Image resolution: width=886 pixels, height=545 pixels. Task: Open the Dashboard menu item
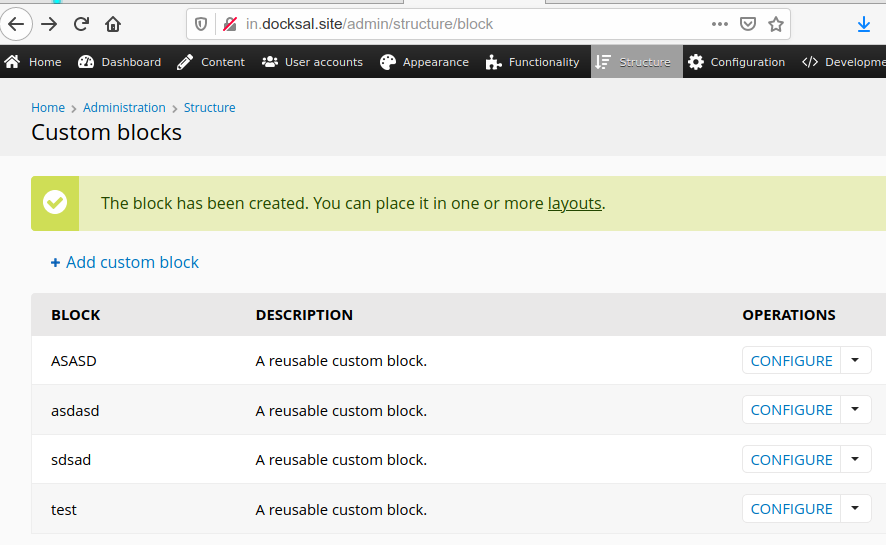coord(119,62)
